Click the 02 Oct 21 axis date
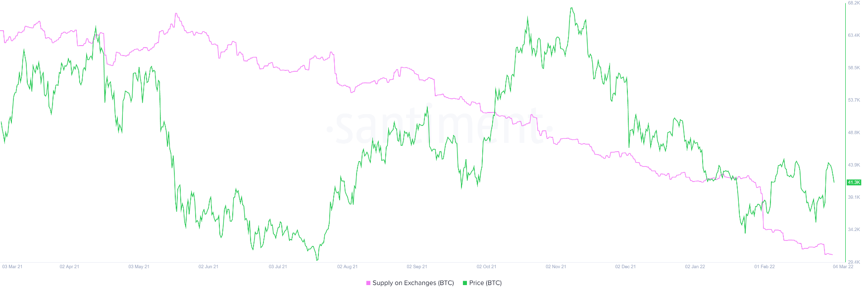The image size is (868, 294). click(486, 267)
